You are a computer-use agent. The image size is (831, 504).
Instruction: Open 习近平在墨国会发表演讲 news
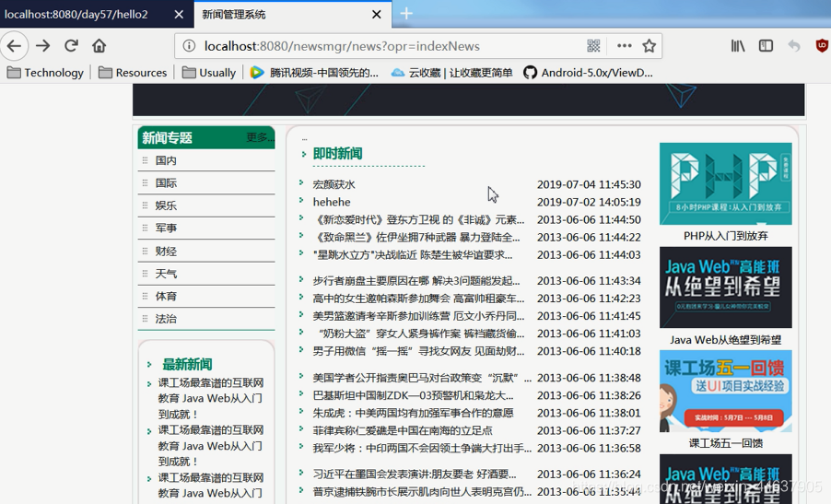click(x=415, y=474)
